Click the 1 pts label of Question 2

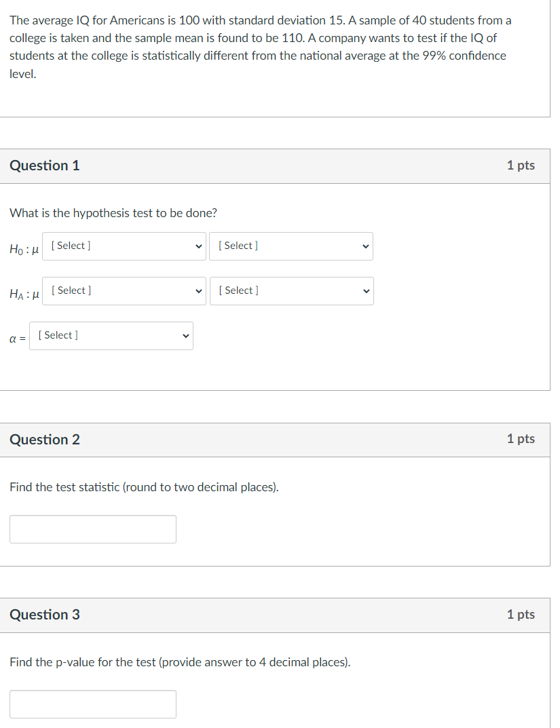pyautogui.click(x=521, y=439)
